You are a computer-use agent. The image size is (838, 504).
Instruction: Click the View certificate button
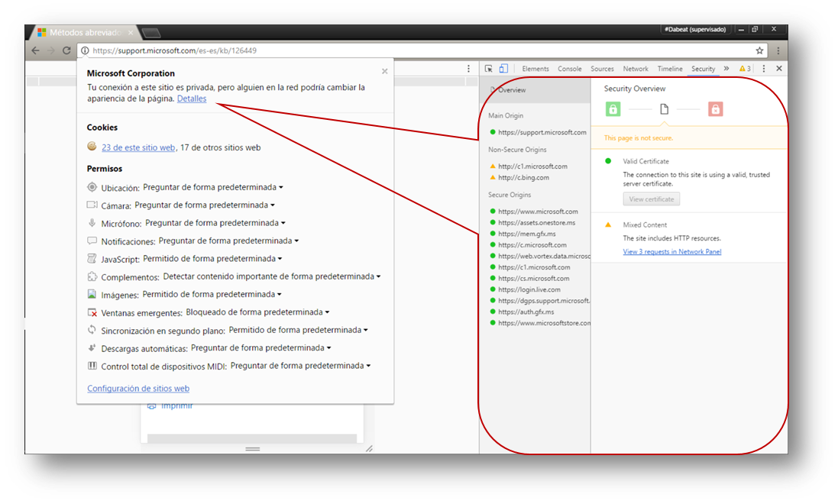652,199
